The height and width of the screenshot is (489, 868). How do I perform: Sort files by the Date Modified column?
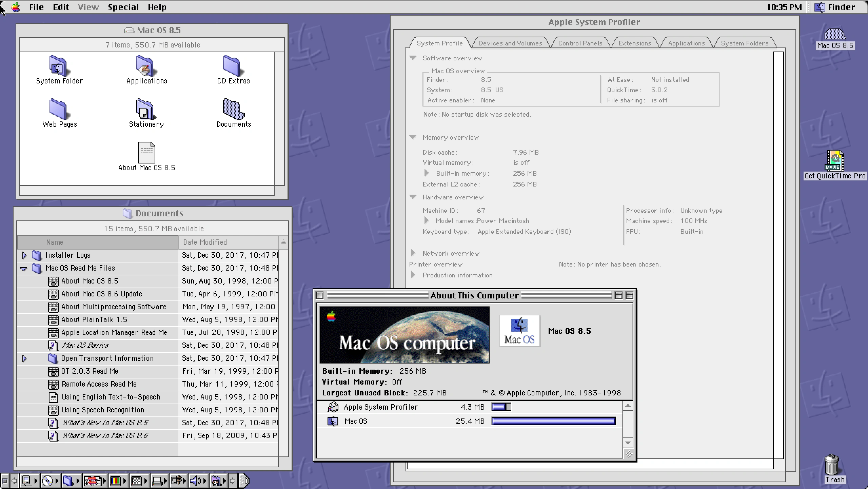coord(205,242)
